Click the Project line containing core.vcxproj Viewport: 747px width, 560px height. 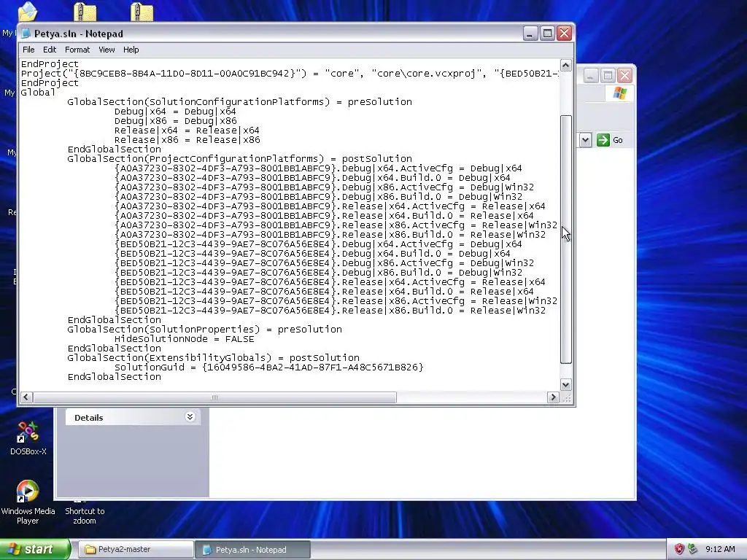point(290,74)
